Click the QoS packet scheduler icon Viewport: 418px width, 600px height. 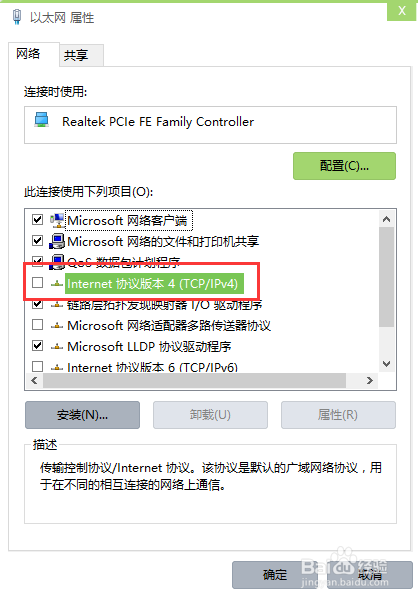point(57,262)
